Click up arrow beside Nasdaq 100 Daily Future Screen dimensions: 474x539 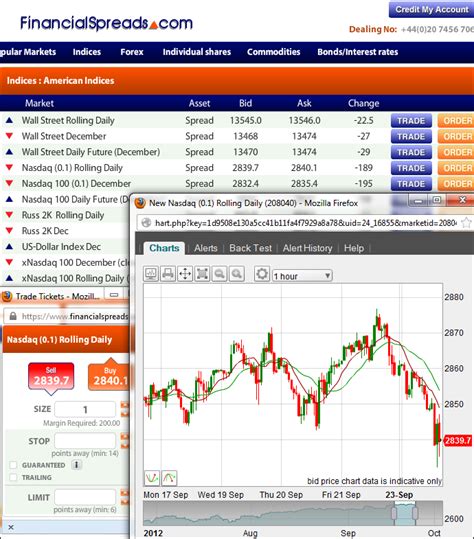click(9, 199)
